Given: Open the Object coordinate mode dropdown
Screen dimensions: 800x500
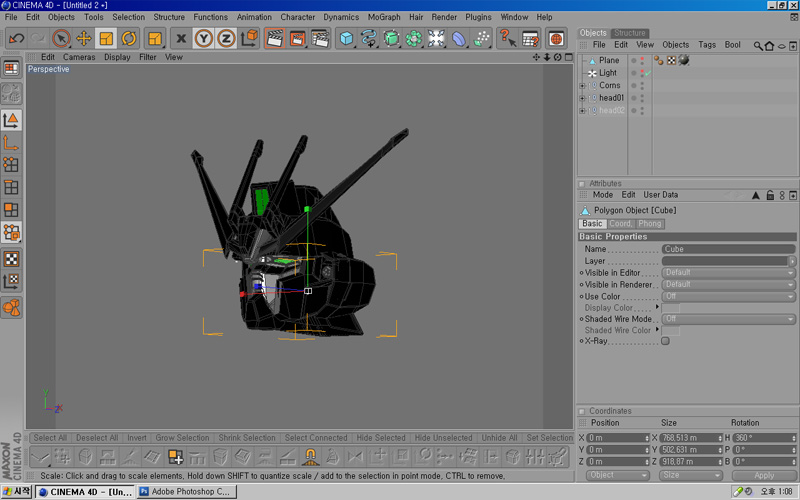Looking at the screenshot, I should tap(617, 475).
